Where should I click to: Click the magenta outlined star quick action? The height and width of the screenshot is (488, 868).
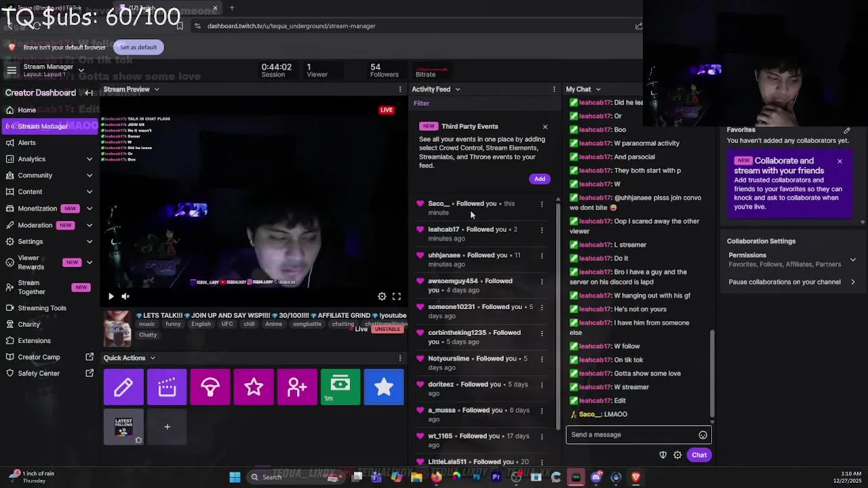(x=254, y=387)
